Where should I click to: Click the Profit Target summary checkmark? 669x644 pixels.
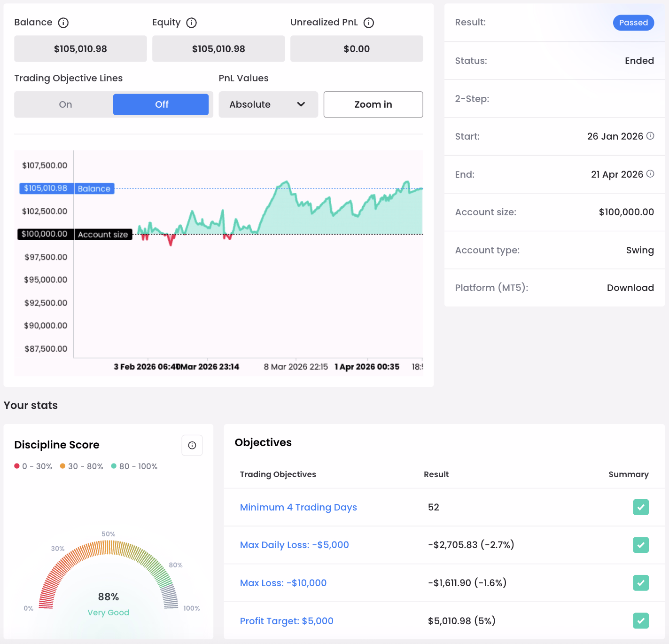pyautogui.click(x=641, y=621)
